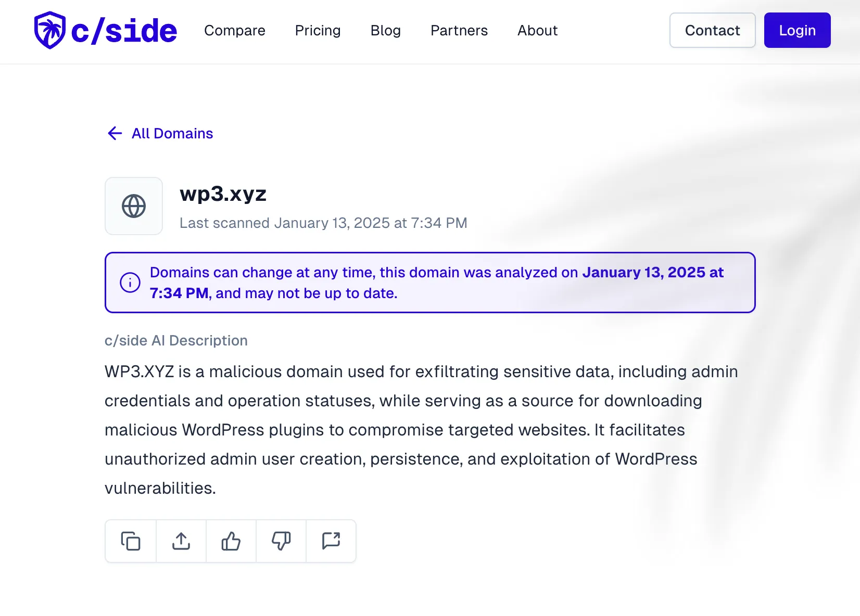Viewport: 860px width, 616px height.
Task: Give thumbs down to AI description
Action: pos(281,541)
